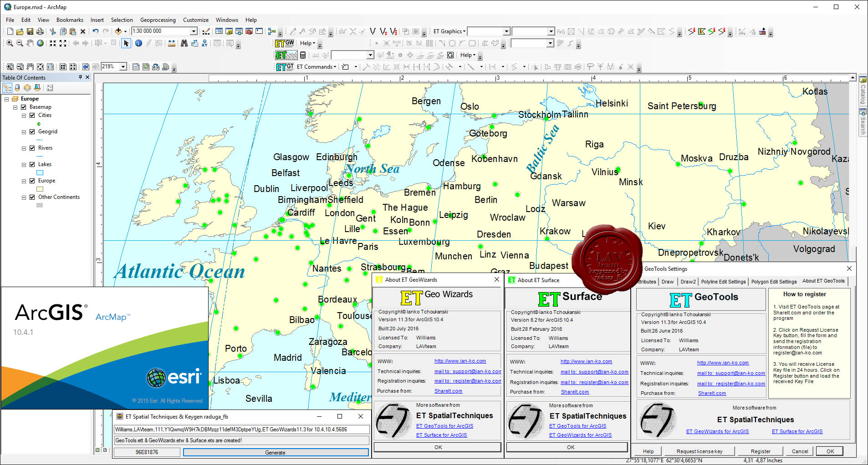Select the Zoom Out tool
The height and width of the screenshot is (465, 868).
click(20, 43)
